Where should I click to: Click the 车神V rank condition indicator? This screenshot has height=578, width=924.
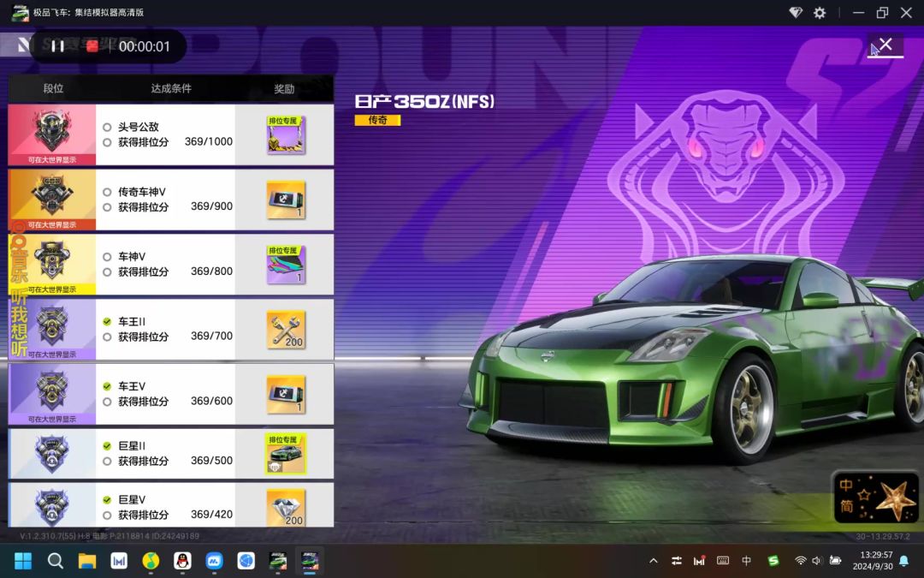tap(107, 257)
